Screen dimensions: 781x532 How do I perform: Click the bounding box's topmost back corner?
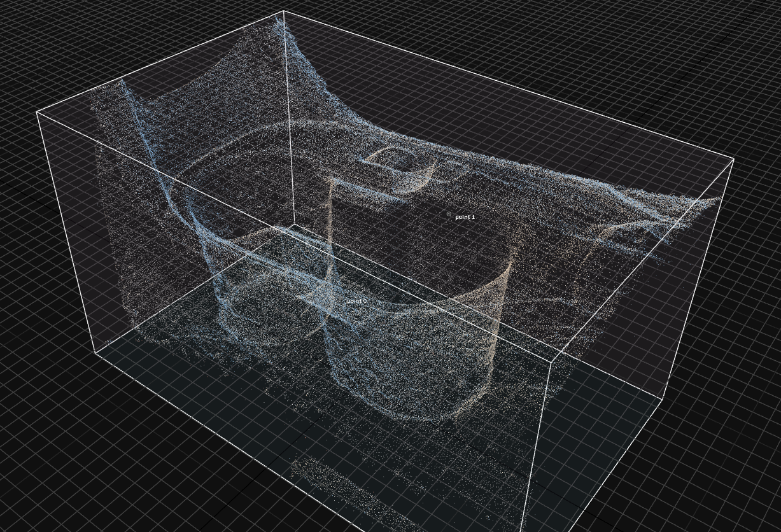coord(284,11)
